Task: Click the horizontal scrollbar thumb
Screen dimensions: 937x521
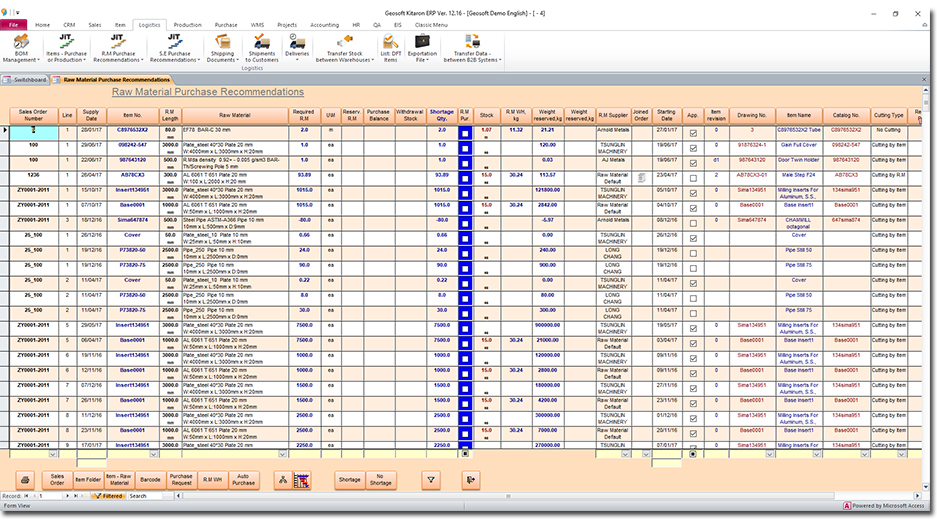Action: [x=508, y=496]
